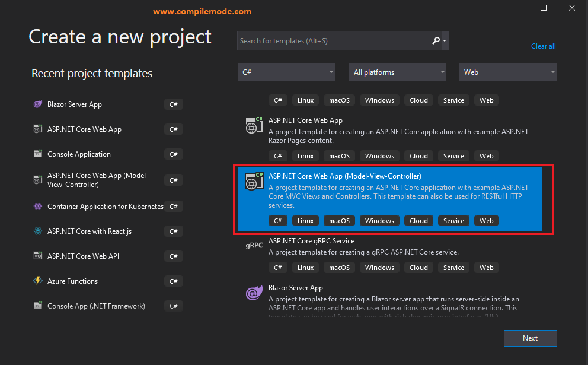Click the gRPC icon beside ASP.NET Core gRPC Service

pos(254,245)
